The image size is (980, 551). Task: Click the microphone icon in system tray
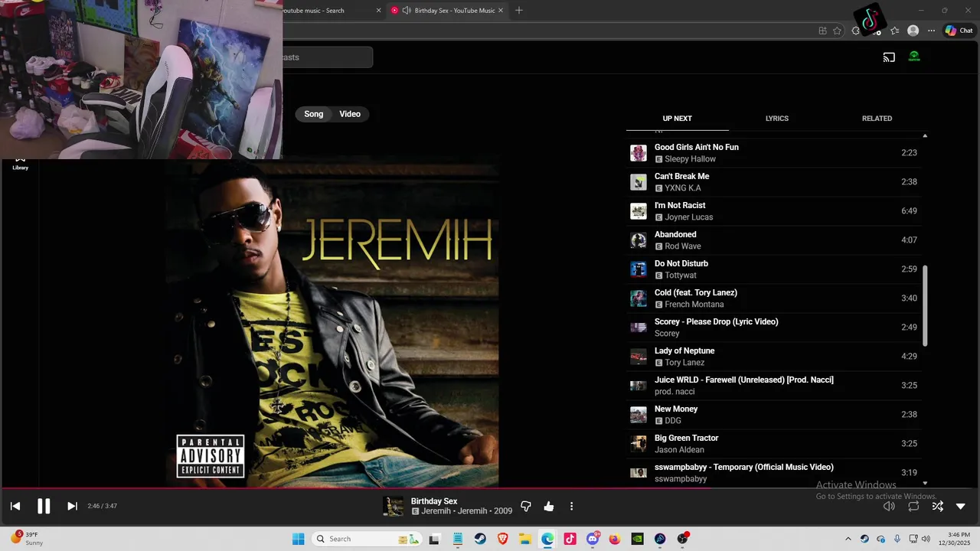point(897,539)
